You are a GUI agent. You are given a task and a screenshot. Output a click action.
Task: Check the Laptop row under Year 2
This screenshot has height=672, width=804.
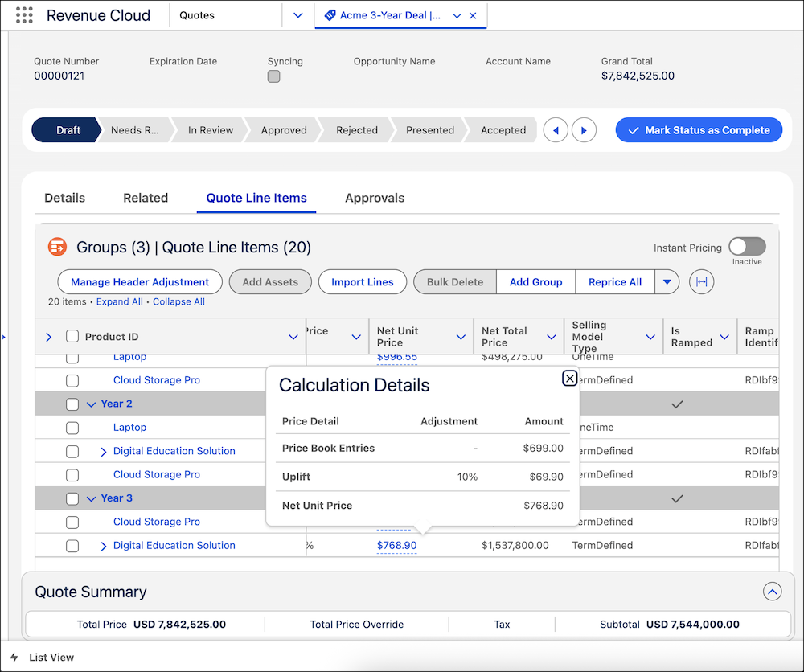pyautogui.click(x=72, y=428)
